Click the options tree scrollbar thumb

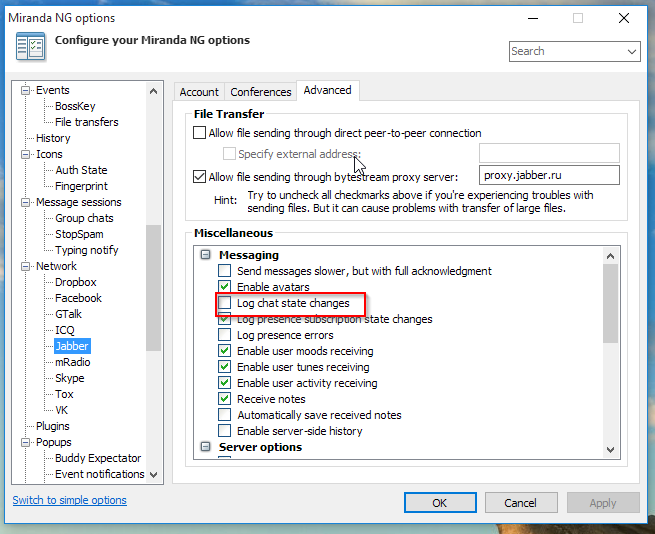pyautogui.click(x=153, y=288)
